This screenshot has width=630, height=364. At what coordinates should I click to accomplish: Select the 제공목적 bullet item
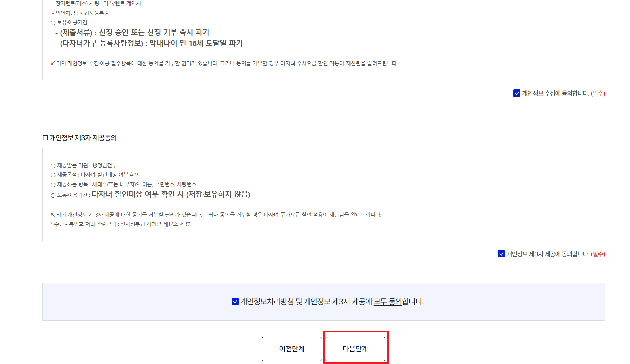pyautogui.click(x=96, y=175)
